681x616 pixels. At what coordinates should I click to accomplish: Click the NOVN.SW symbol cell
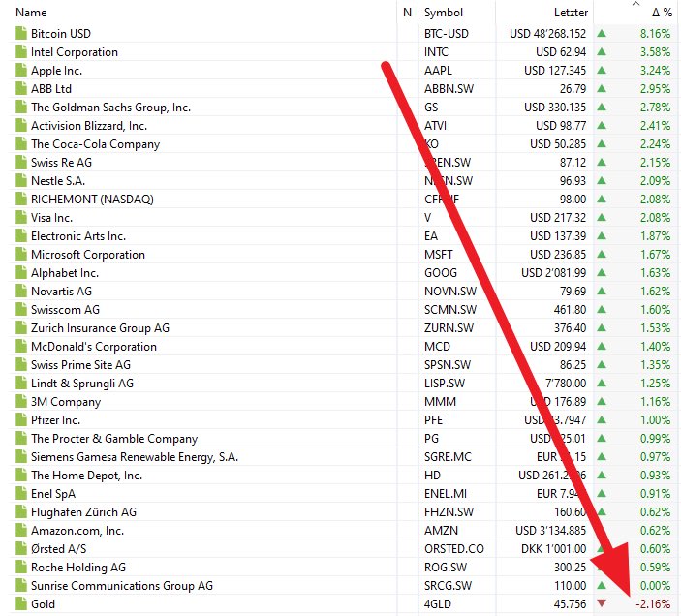click(450, 291)
